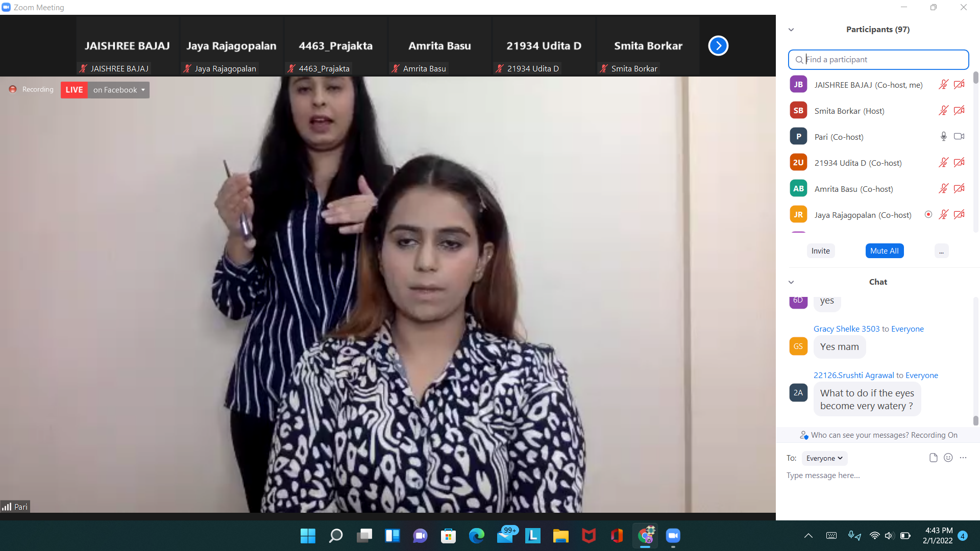Screen dimensions: 980x551
Task: Collapse the Participants panel
Action: point(791,30)
